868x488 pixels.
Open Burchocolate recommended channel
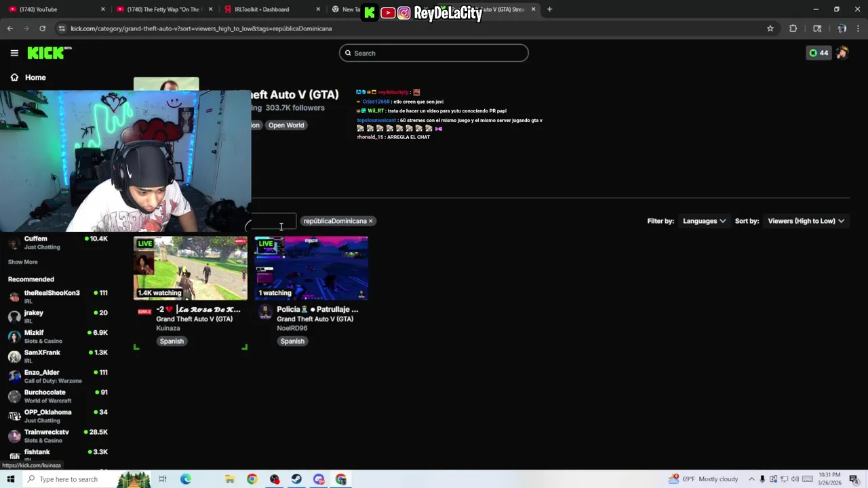click(x=58, y=396)
